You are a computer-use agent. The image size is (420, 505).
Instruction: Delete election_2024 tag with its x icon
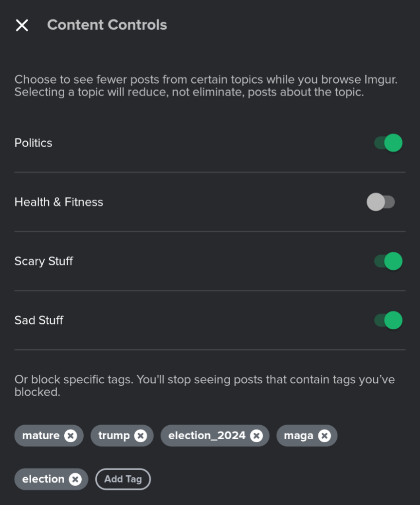[x=256, y=436]
